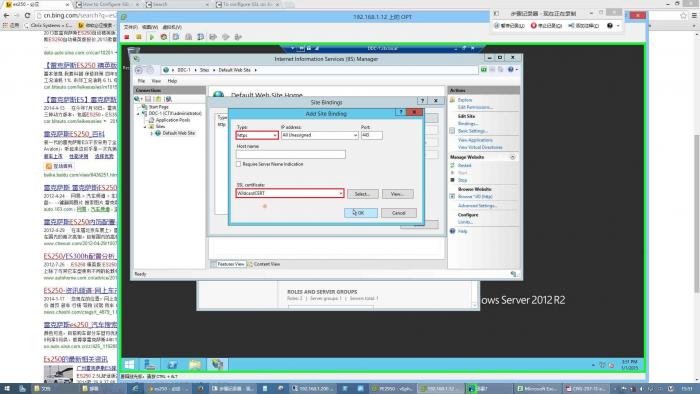Click the Help icon in Actions pane
This screenshot has width=700, height=394.
pyautogui.click(x=452, y=231)
